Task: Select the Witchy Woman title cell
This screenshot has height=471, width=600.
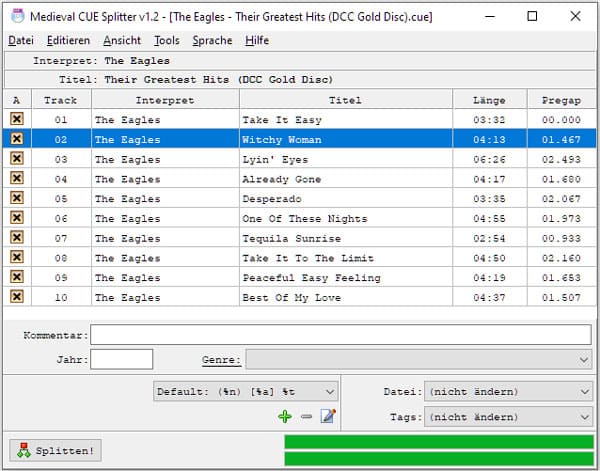Action: tap(346, 139)
